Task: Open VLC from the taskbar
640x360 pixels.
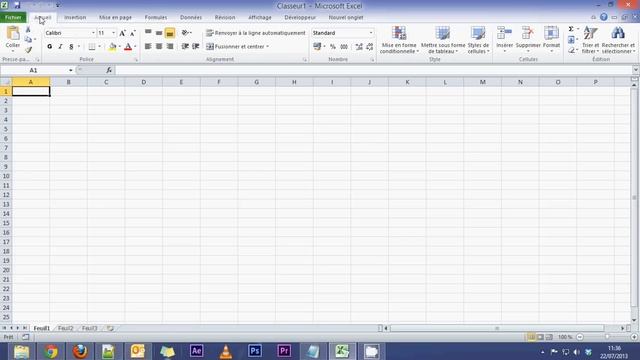Action: click(226, 351)
